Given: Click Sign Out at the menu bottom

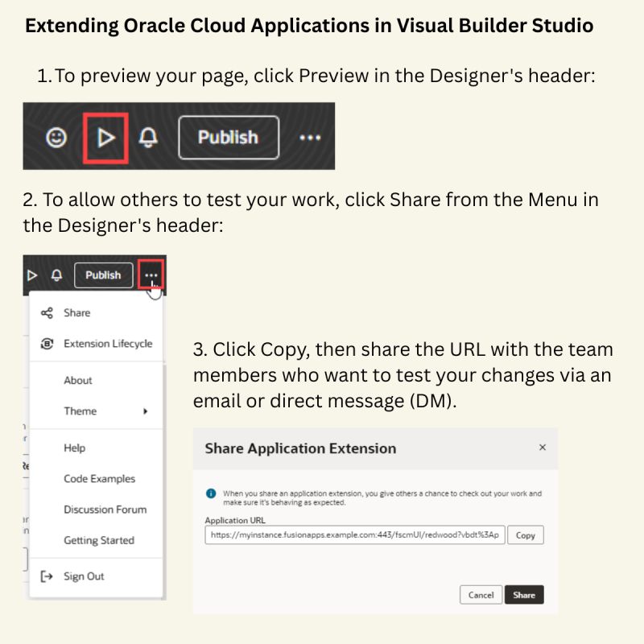Looking at the screenshot, I should pos(84,576).
